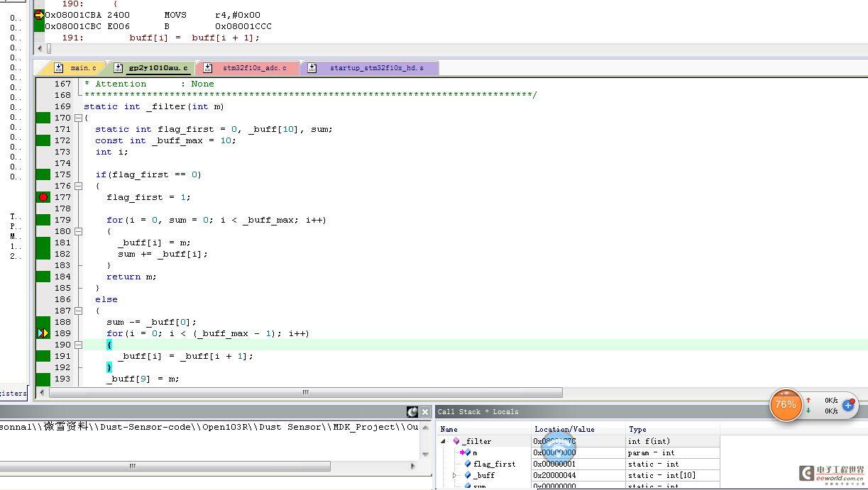868x490 pixels.
Task: Click the Type column header
Action: tap(672, 429)
